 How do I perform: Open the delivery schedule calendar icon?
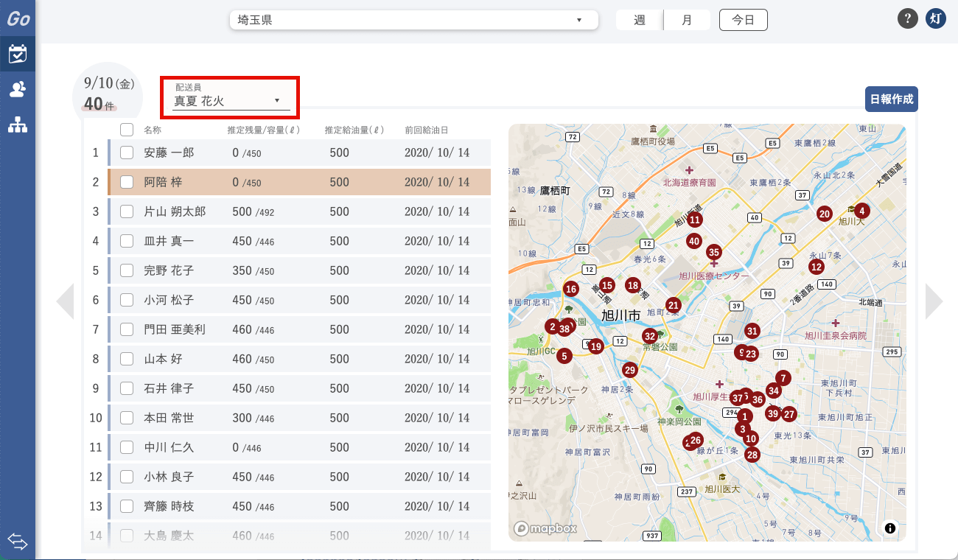pos(18,54)
